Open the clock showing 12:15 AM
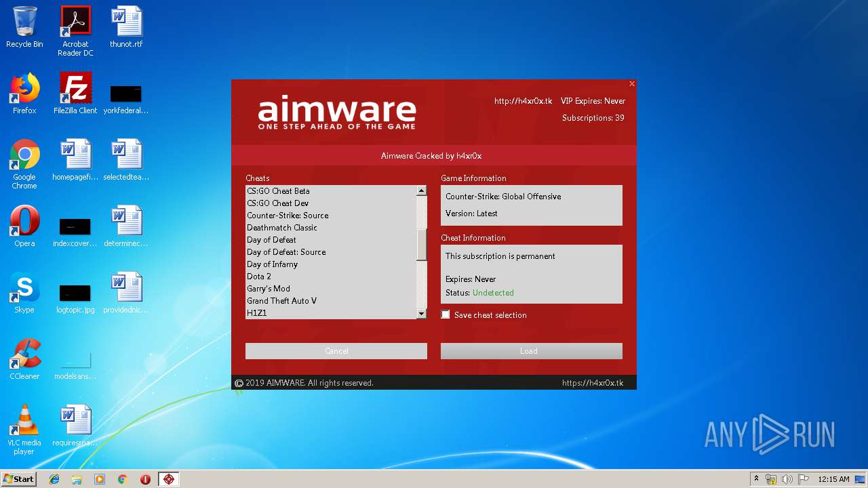Viewport: 868px width, 488px height. [833, 479]
